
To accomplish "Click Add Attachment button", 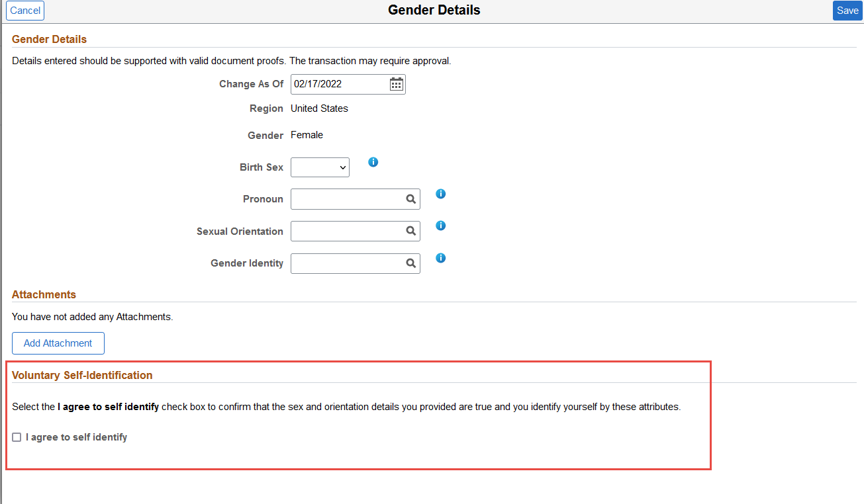I will [58, 343].
